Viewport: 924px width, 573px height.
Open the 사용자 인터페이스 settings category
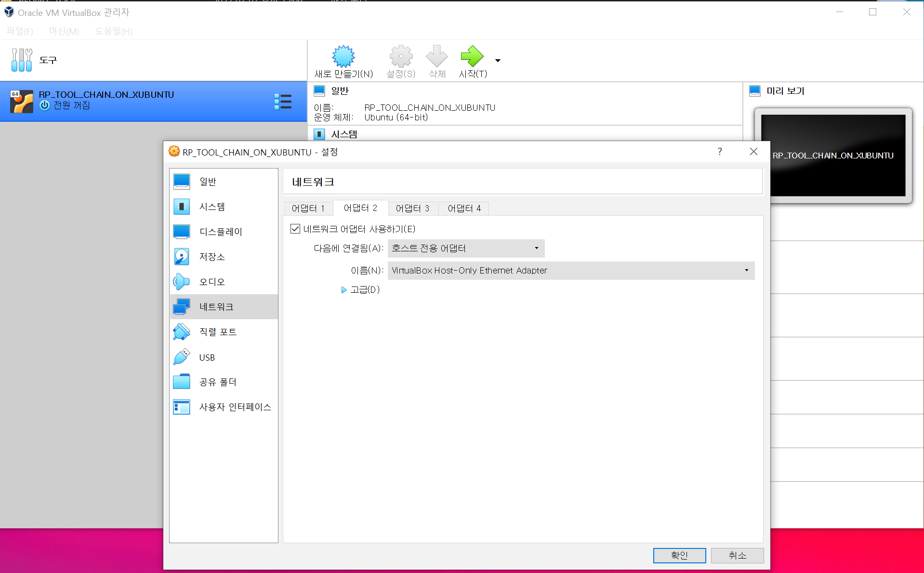pyautogui.click(x=224, y=407)
